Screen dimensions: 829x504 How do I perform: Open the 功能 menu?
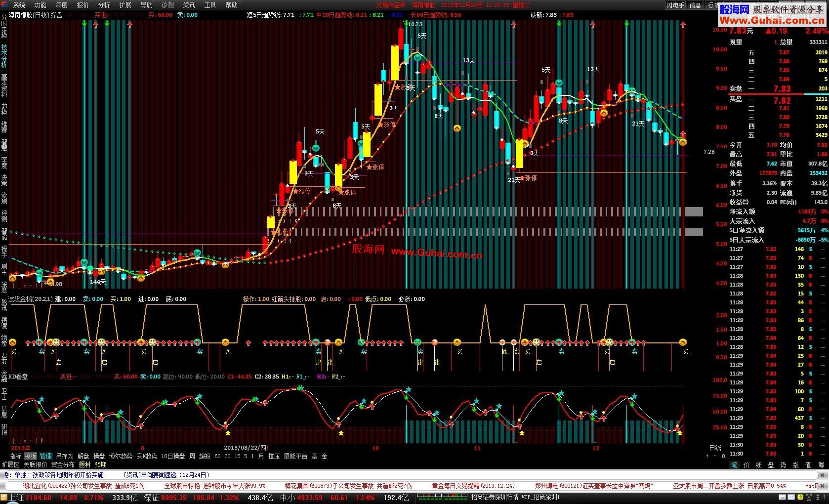[x=41, y=5]
